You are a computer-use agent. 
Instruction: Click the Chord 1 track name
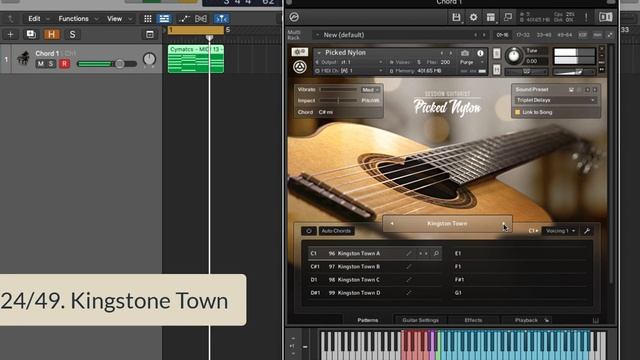47,53
